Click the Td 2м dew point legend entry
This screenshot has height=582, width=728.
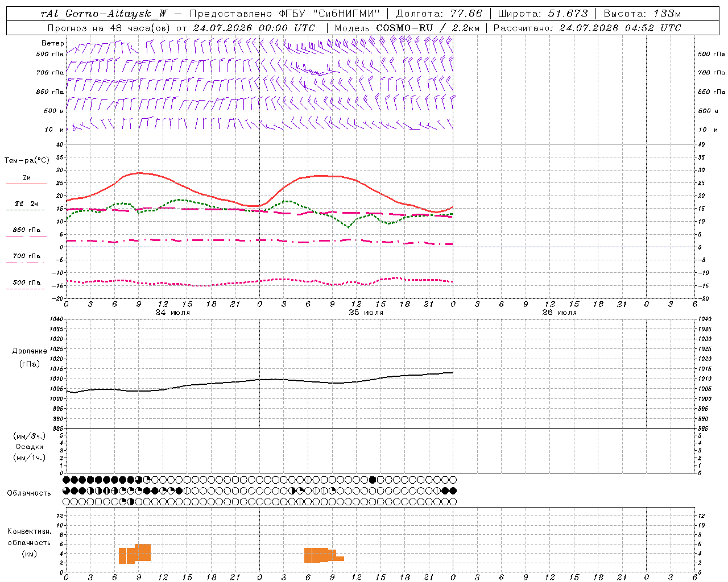point(26,203)
